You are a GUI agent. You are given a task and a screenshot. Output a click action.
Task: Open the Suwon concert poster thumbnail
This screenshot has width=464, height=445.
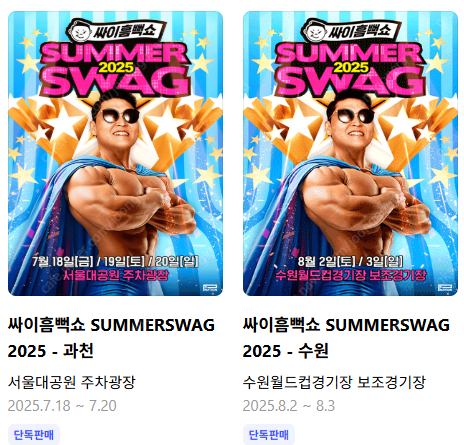(350, 153)
